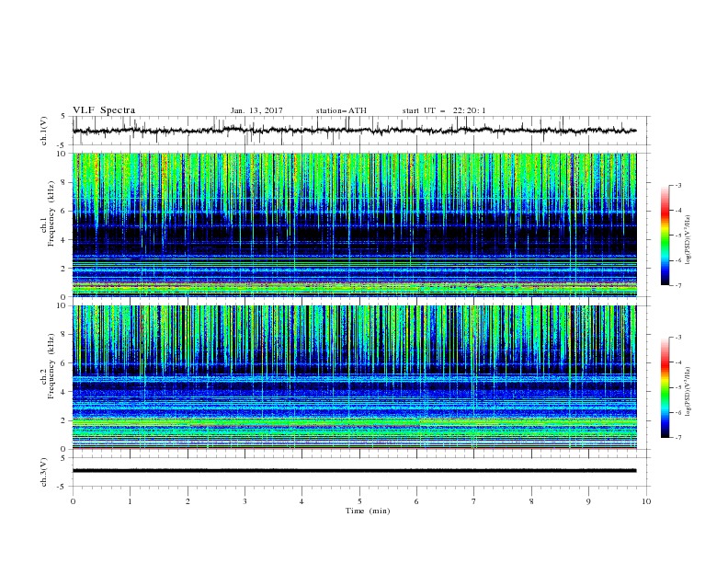This screenshot has width=728, height=563.
Task: Click the "-7" label on ch.1 color bar
Action: tap(678, 285)
